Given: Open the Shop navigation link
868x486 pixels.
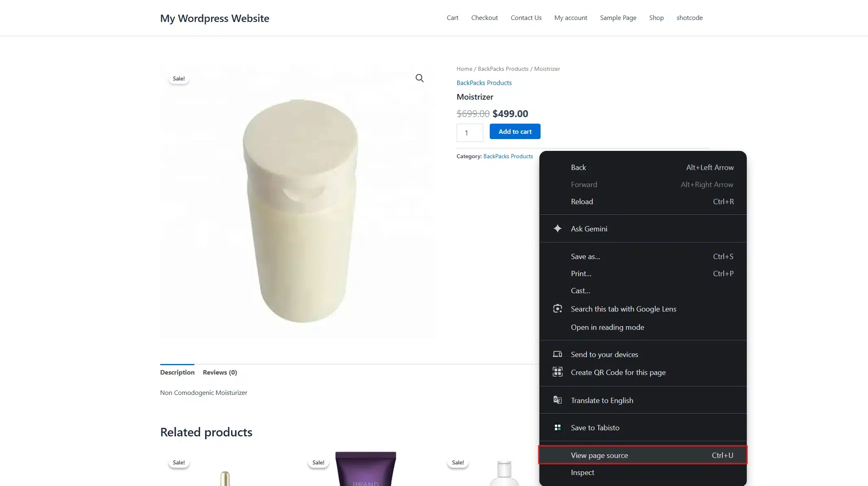Looking at the screenshot, I should 656,18.
